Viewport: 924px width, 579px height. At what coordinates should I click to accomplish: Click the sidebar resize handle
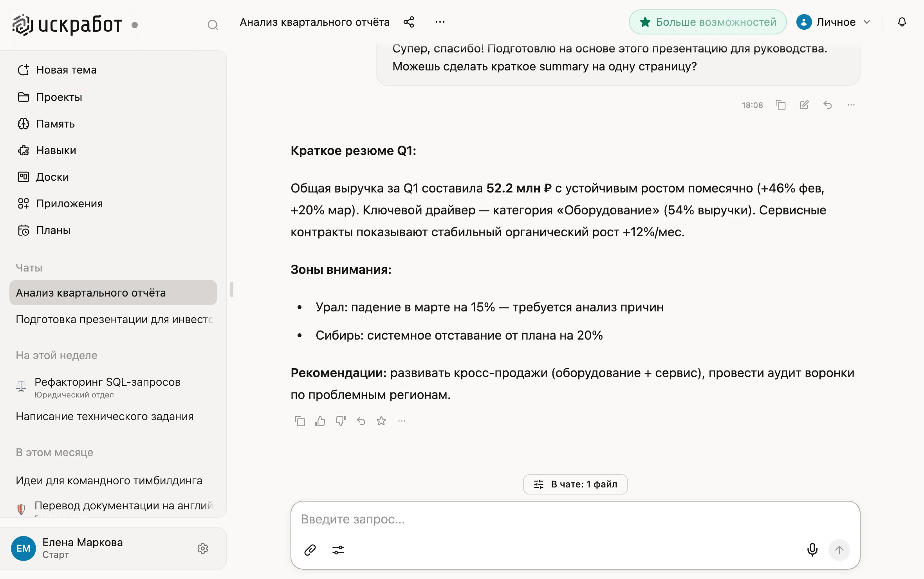[232, 289]
